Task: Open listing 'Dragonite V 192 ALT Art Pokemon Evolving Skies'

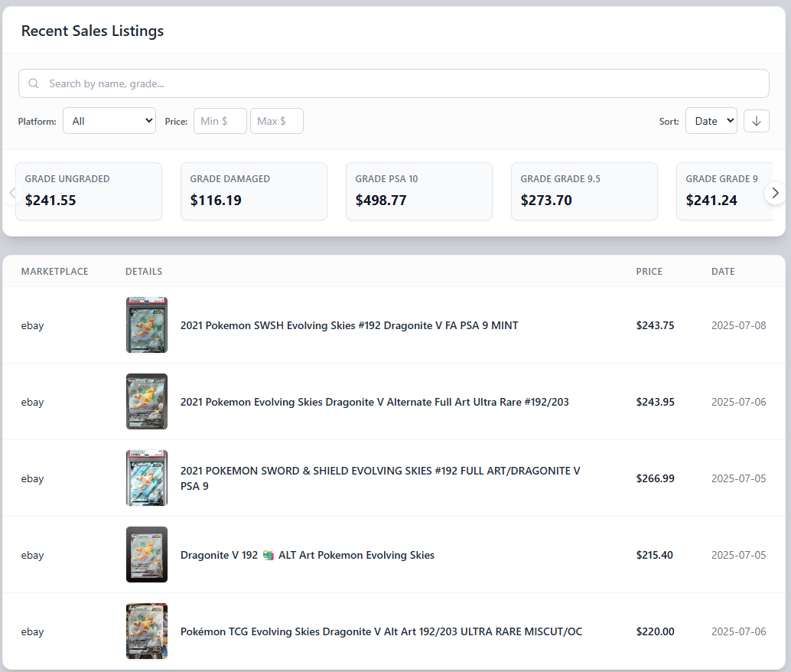Action: [x=308, y=556]
